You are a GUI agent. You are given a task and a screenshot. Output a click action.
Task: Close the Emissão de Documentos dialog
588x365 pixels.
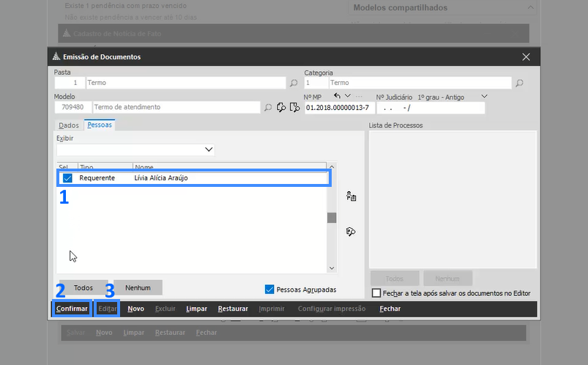(526, 56)
